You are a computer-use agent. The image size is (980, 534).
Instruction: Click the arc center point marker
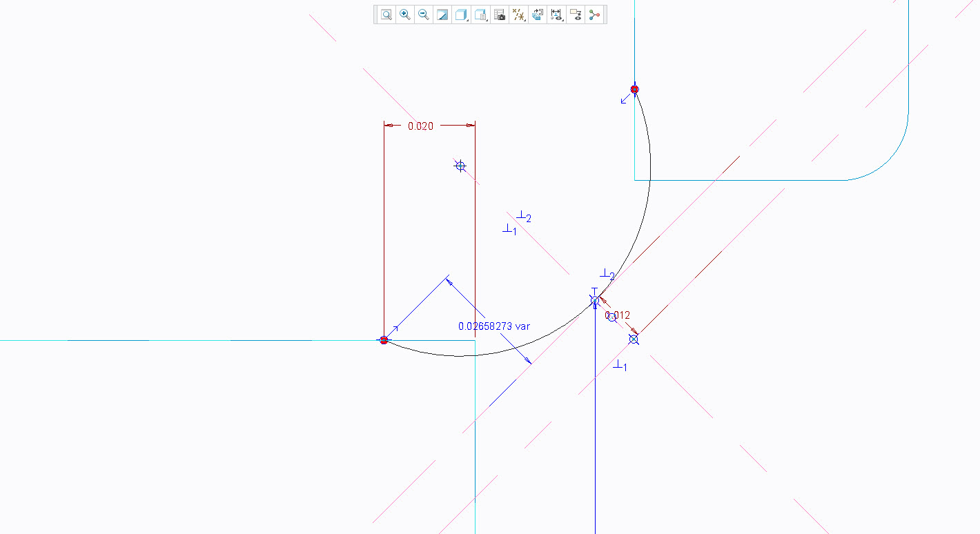[460, 166]
